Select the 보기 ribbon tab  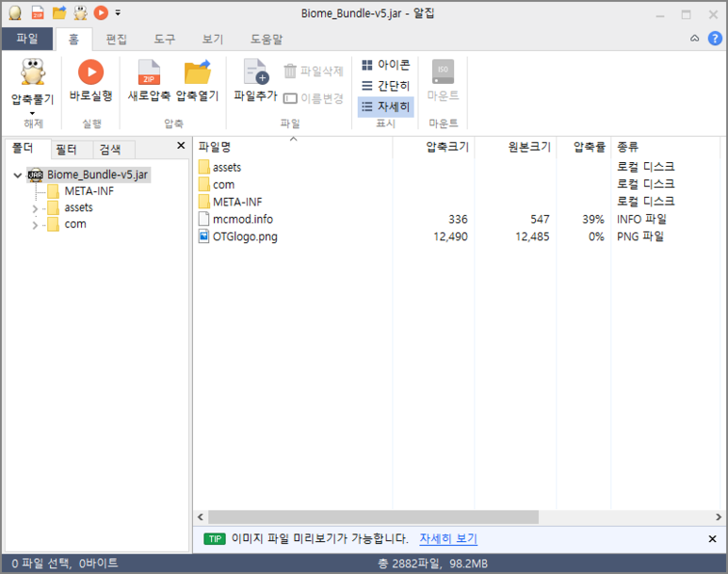point(213,40)
